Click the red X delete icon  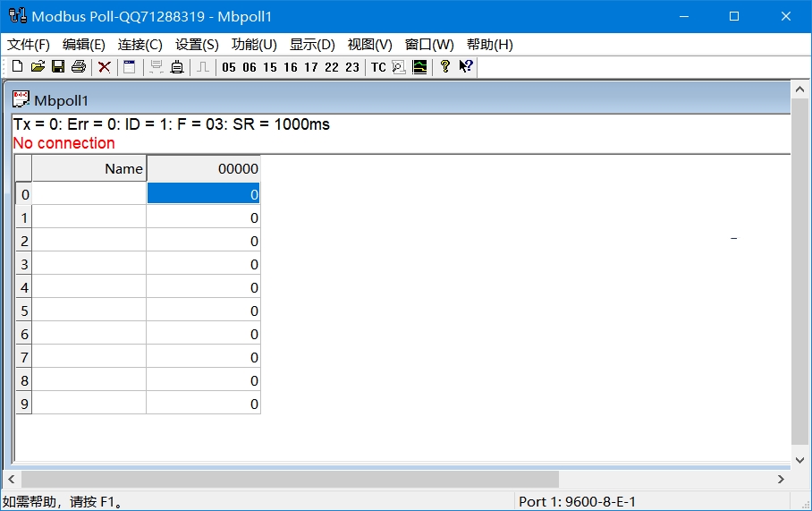pos(104,67)
